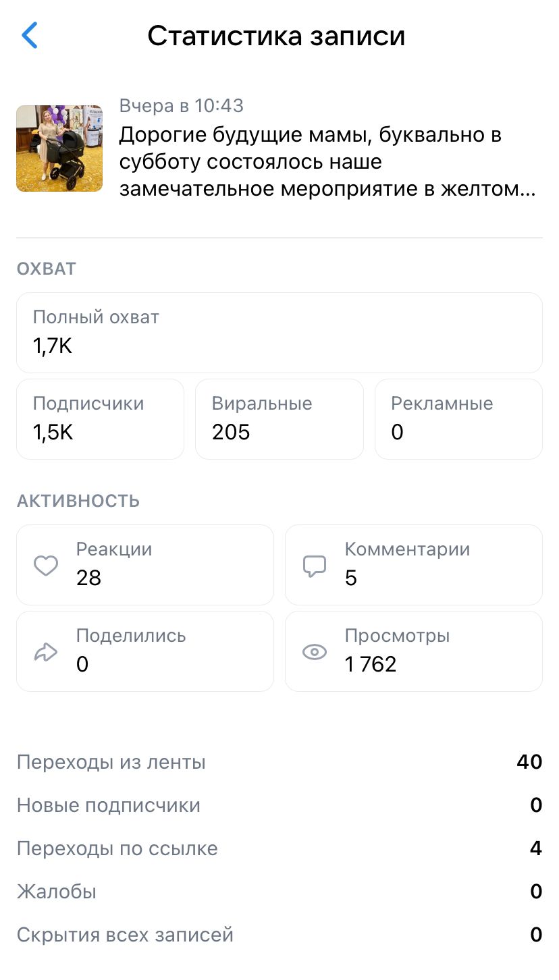Select the Виральные reach card

[x=279, y=418]
